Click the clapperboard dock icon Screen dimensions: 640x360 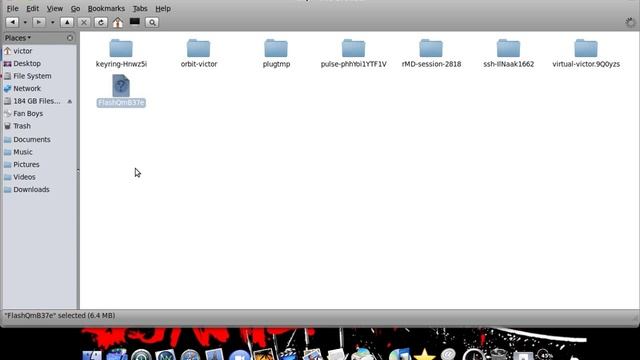tap(289, 353)
